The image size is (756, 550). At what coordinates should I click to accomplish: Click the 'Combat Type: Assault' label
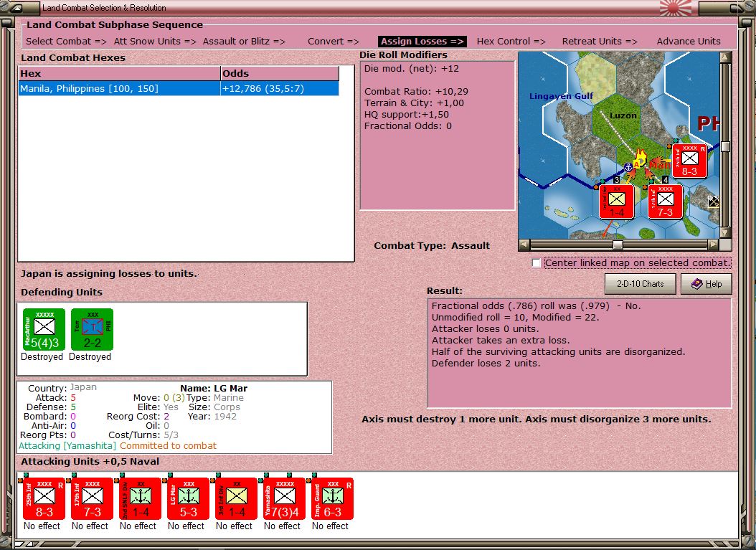pos(432,245)
